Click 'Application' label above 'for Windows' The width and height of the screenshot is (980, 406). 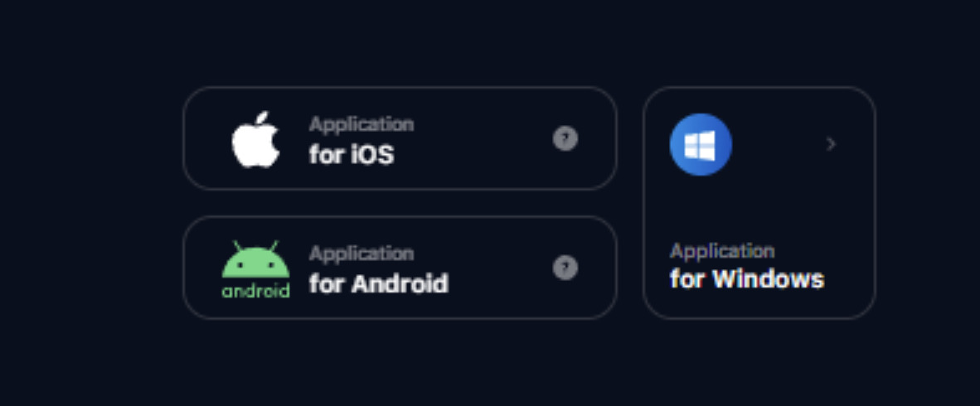(721, 251)
